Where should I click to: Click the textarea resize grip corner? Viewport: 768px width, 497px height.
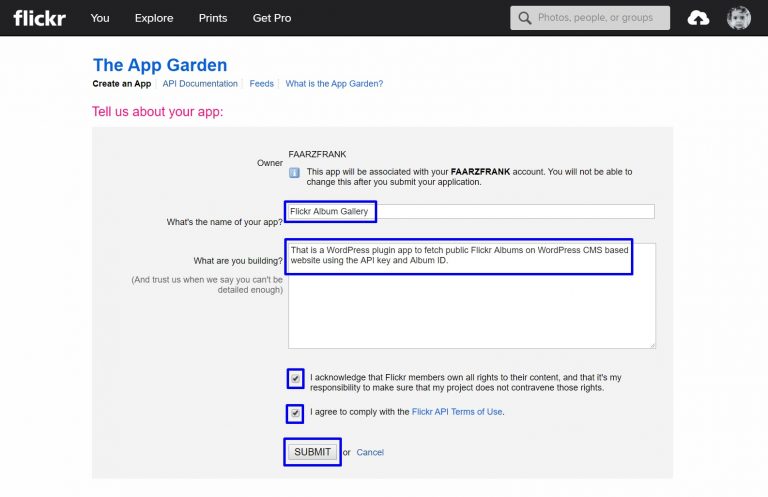pos(652,345)
